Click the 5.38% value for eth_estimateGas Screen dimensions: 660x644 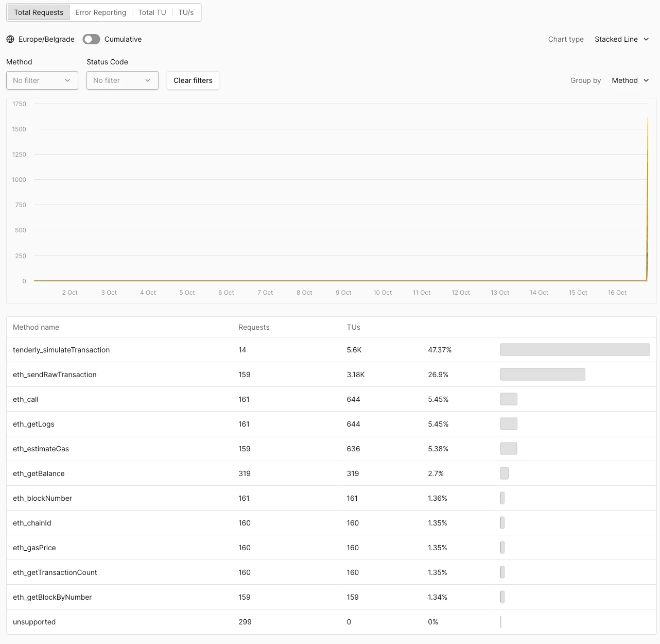coord(438,449)
